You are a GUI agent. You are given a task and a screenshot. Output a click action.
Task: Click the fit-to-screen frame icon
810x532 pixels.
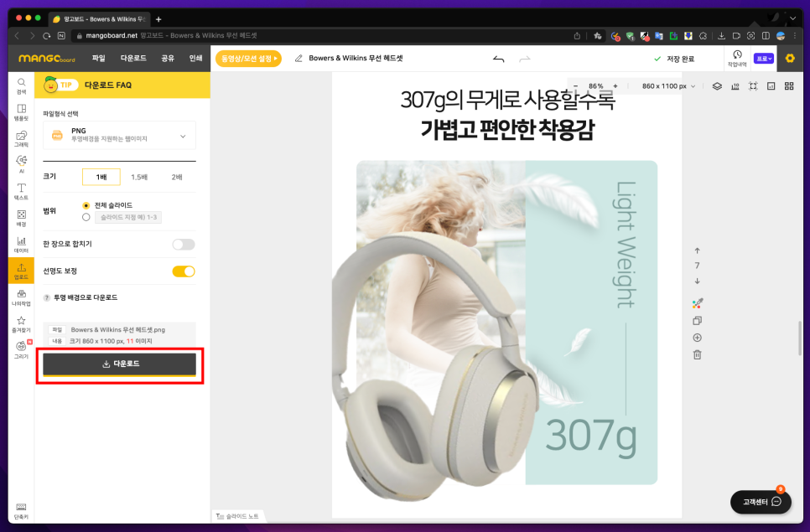[x=753, y=86]
